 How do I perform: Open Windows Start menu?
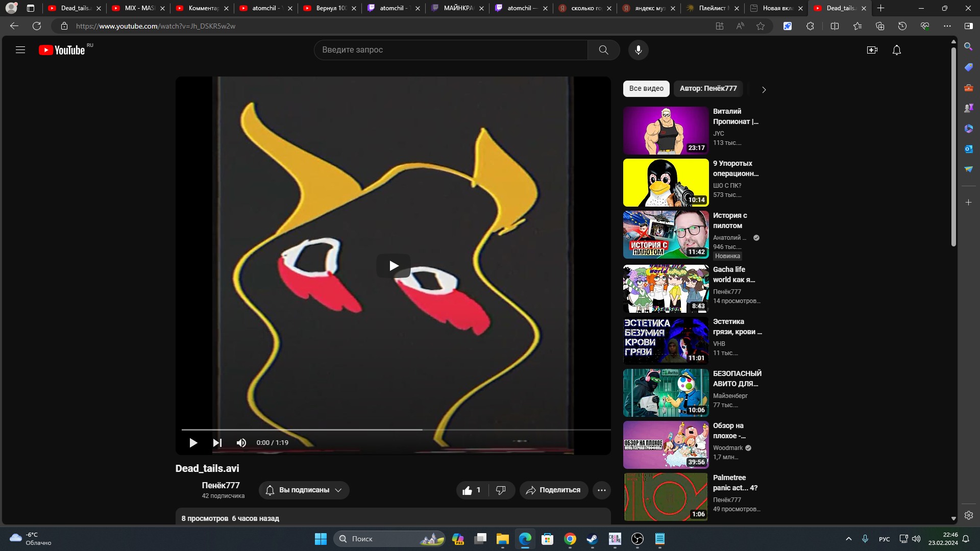(321, 539)
